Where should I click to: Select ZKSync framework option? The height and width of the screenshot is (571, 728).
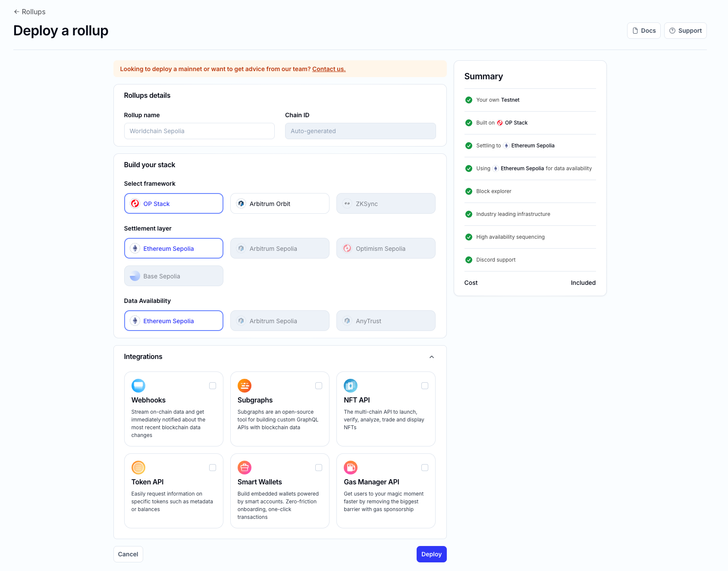[x=386, y=203]
